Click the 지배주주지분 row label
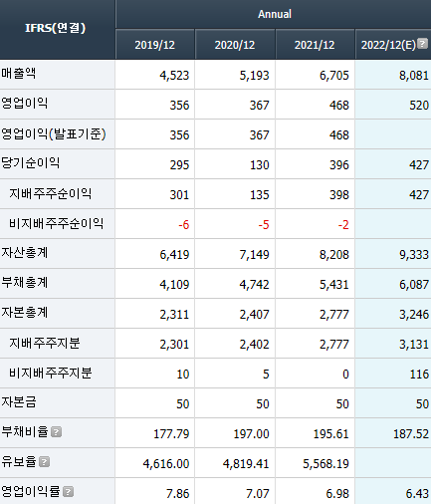 pyautogui.click(x=45, y=343)
